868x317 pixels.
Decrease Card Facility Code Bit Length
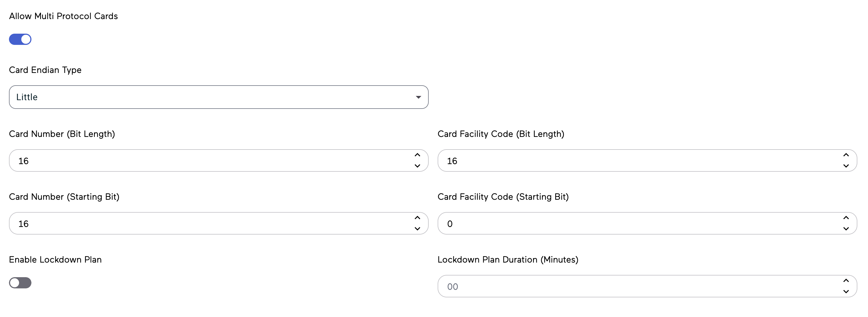click(846, 166)
